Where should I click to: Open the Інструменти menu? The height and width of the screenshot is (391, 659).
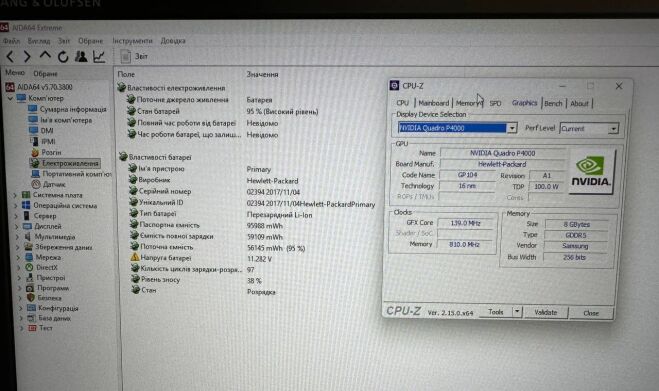132,41
